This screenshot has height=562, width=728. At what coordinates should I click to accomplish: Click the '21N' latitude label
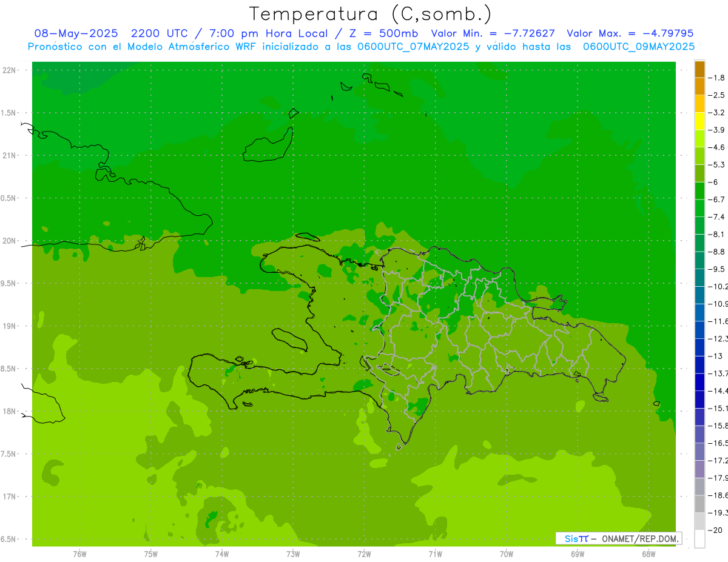point(10,155)
